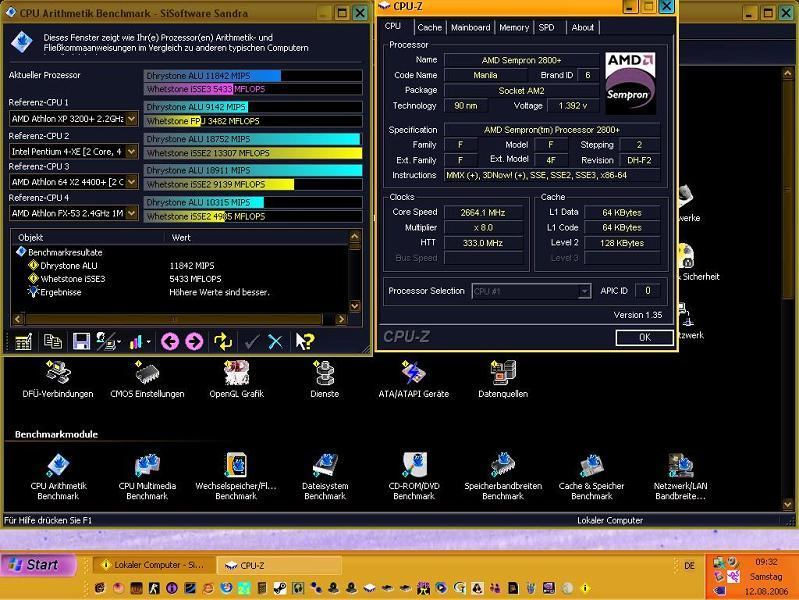Activate the Lokaler Computer taskbar button

tap(154, 565)
